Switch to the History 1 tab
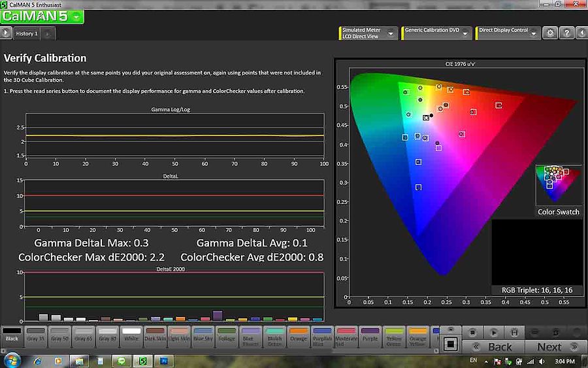 point(27,33)
